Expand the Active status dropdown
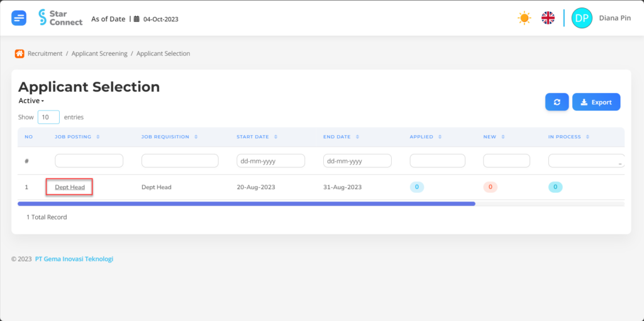Viewport: 644px width, 321px height. (x=31, y=101)
